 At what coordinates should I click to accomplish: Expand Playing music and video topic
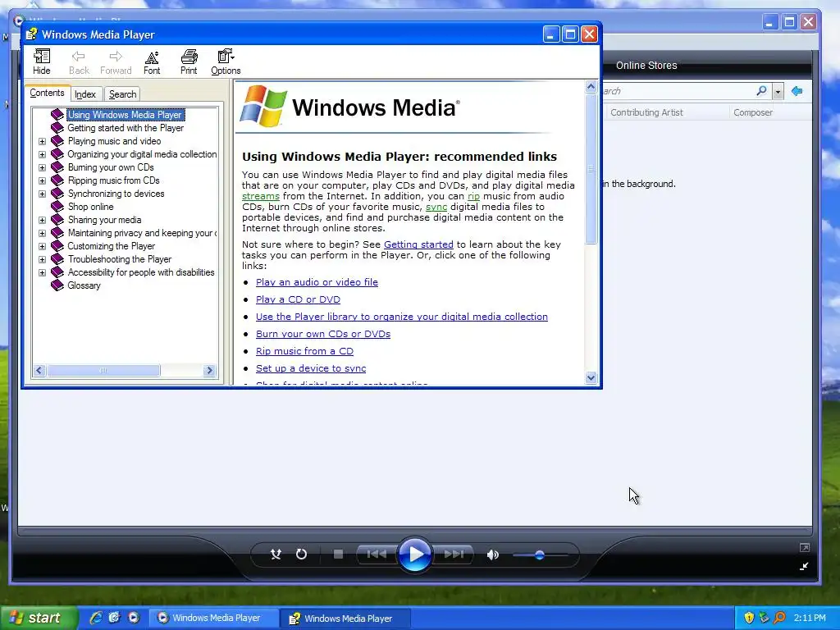[42, 141]
